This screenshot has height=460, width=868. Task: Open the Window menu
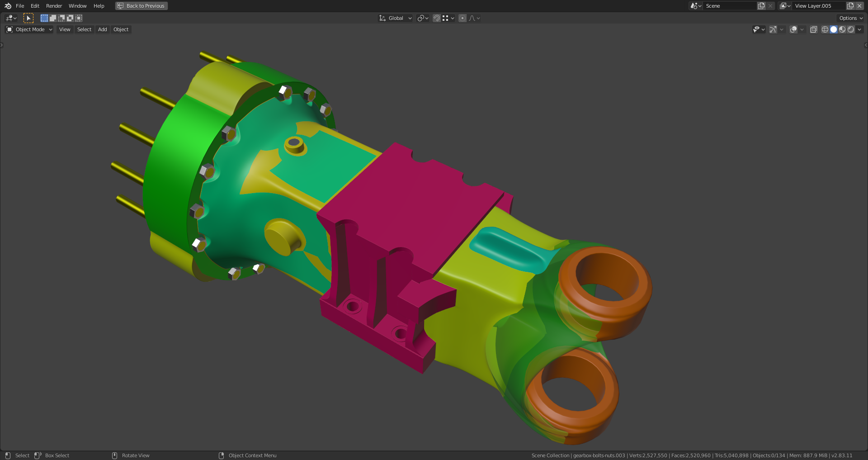pos(77,6)
